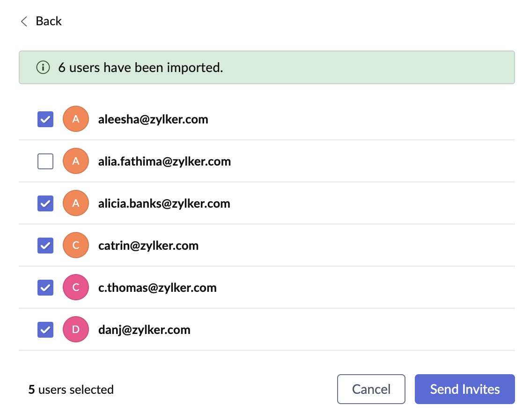Click danj's pink avatar icon
530x420 pixels.
76,330
